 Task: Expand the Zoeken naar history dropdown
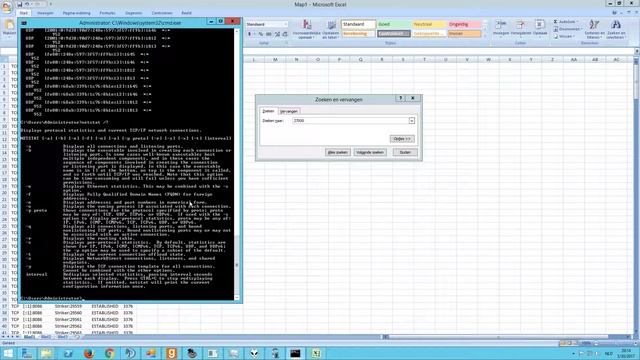411,121
